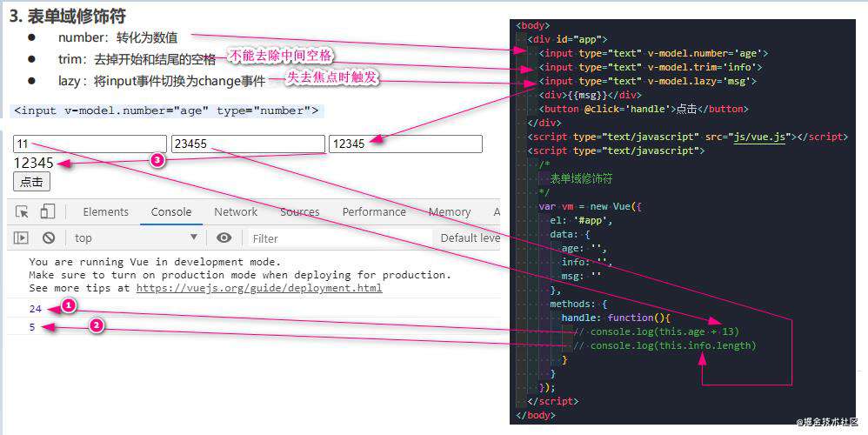The image size is (868, 435).
Task: Open the vuejs.org deployment guide link
Action: pyautogui.click(x=259, y=288)
